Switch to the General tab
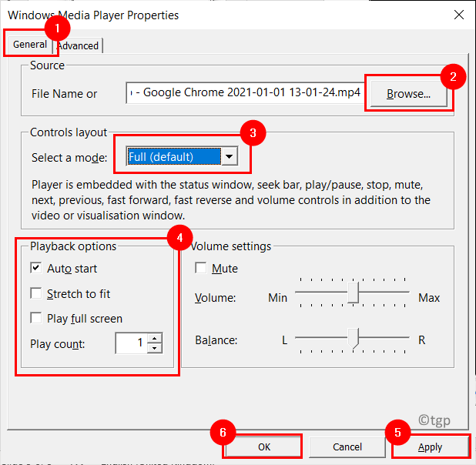The width and height of the screenshot is (476, 465). coord(30,45)
